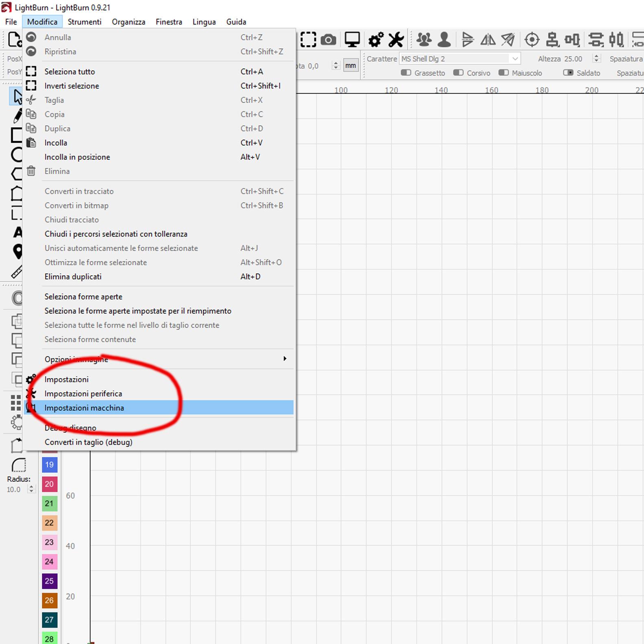Choose Impostazioni periferica menu entry

[159, 394]
